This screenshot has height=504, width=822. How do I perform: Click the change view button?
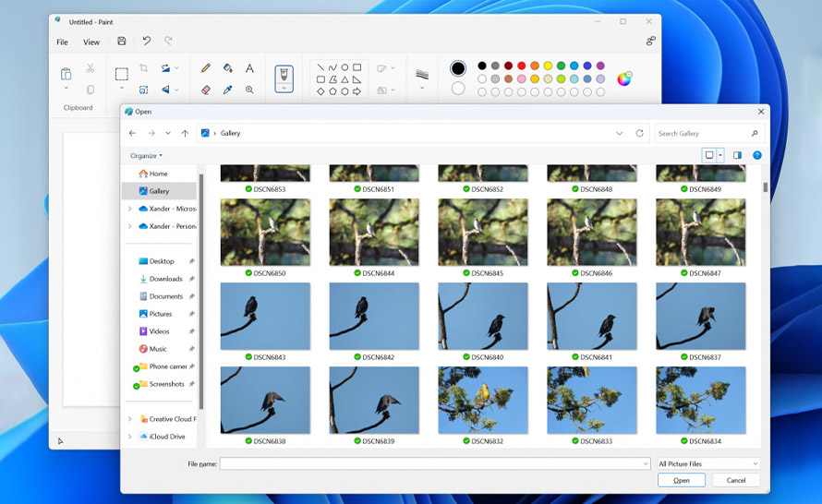pyautogui.click(x=709, y=155)
